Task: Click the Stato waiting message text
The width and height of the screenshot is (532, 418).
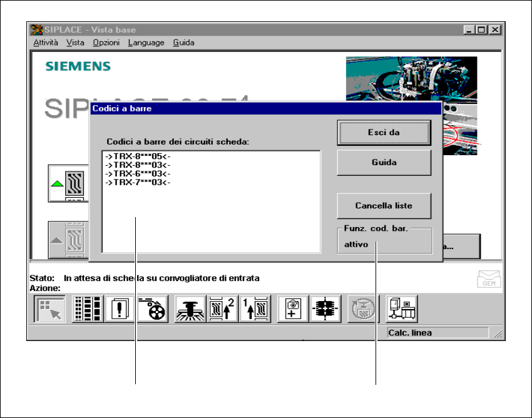Action: tap(161, 278)
